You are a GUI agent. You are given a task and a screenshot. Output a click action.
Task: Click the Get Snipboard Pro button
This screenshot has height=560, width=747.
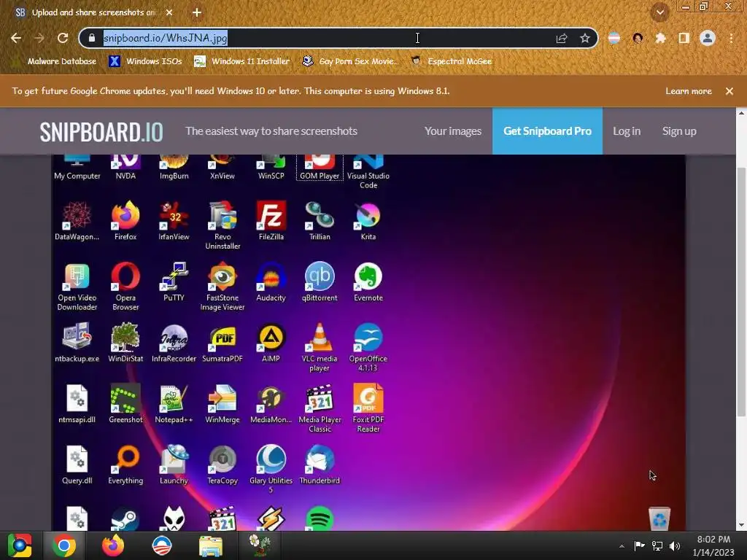coord(547,131)
